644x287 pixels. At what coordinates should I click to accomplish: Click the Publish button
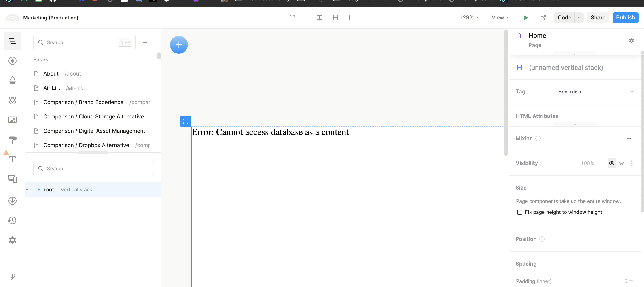coord(625,17)
